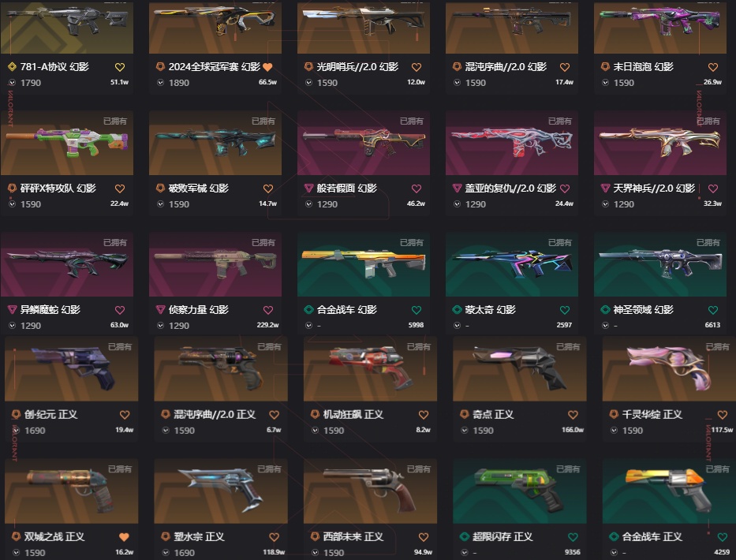Open the 西部未来 正义 title link

coord(353,537)
